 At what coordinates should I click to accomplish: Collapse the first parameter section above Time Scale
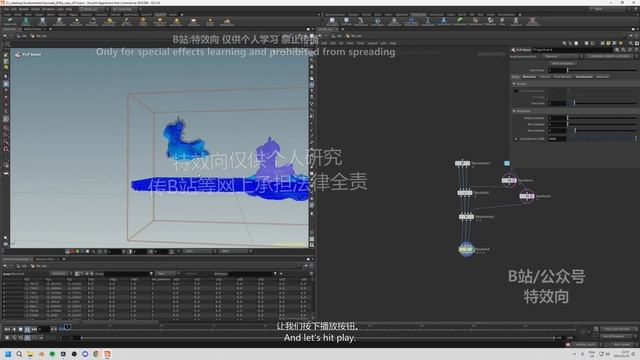point(514,84)
